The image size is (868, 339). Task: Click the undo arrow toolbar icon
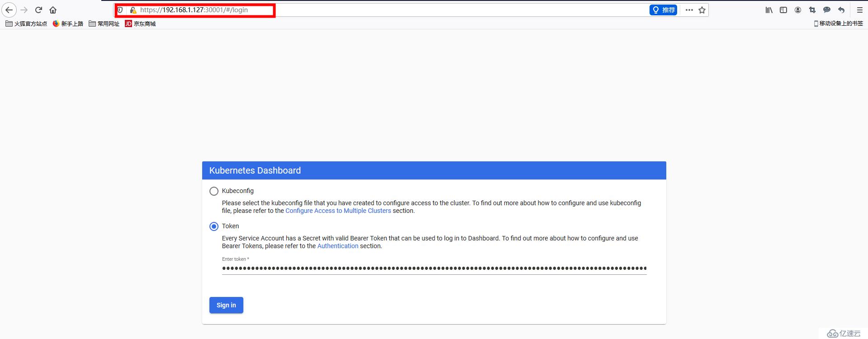841,10
